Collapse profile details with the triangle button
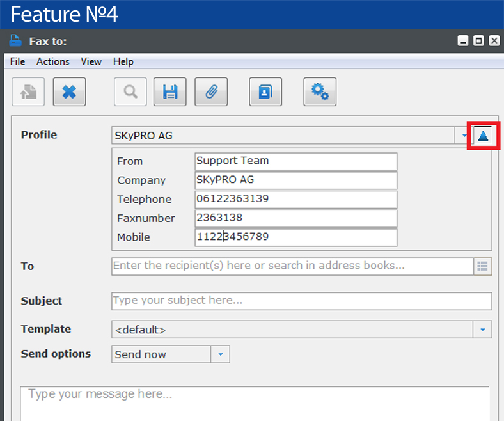 (x=483, y=136)
